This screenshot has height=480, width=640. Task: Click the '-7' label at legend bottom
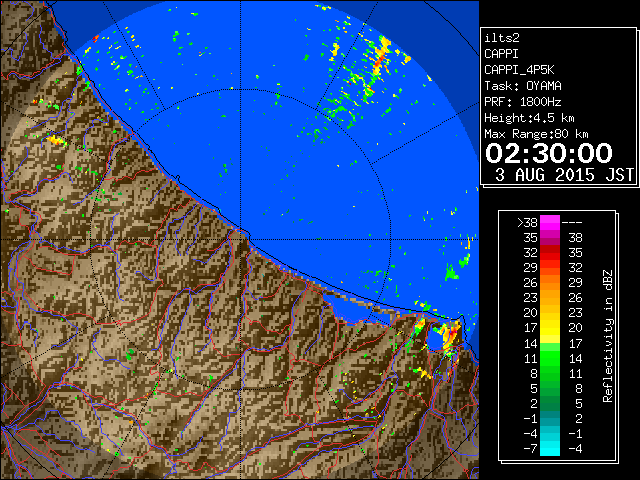(x=530, y=448)
